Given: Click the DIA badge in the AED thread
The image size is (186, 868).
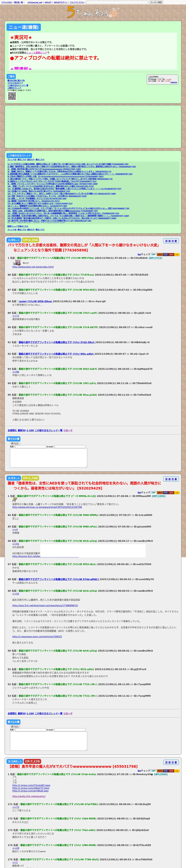Looking at the screenshot, I should [171, 493].
